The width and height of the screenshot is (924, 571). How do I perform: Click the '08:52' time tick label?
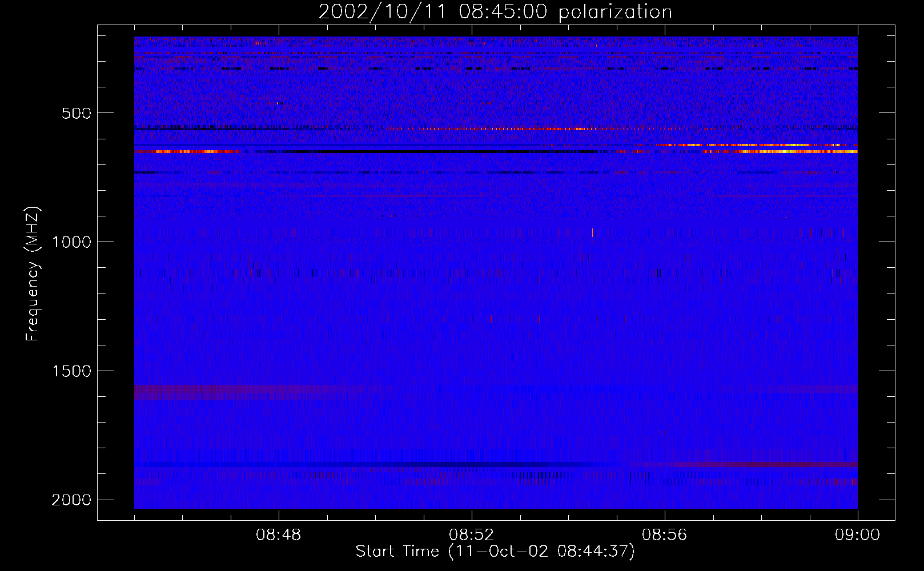click(x=472, y=535)
